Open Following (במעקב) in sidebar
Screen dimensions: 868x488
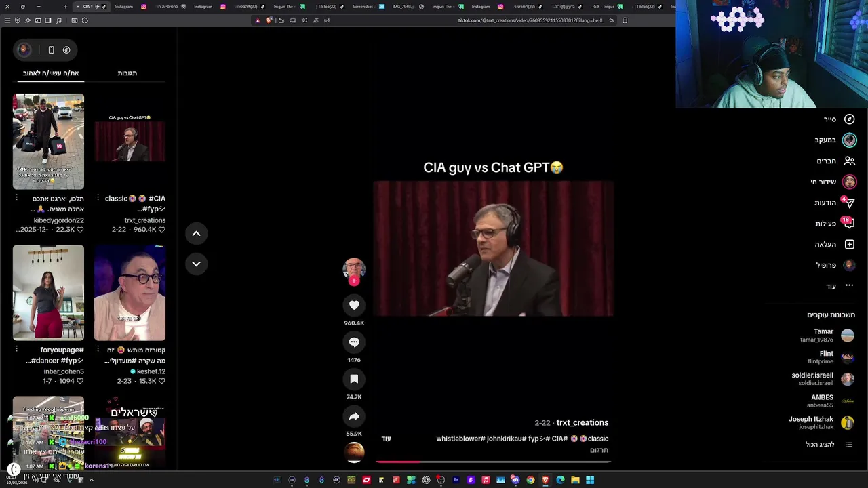[835, 140]
